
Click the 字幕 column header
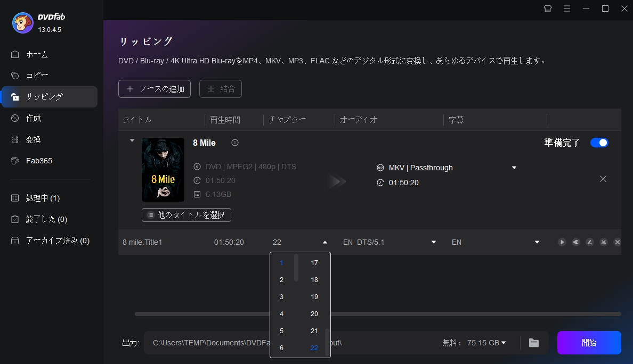pyautogui.click(x=456, y=120)
